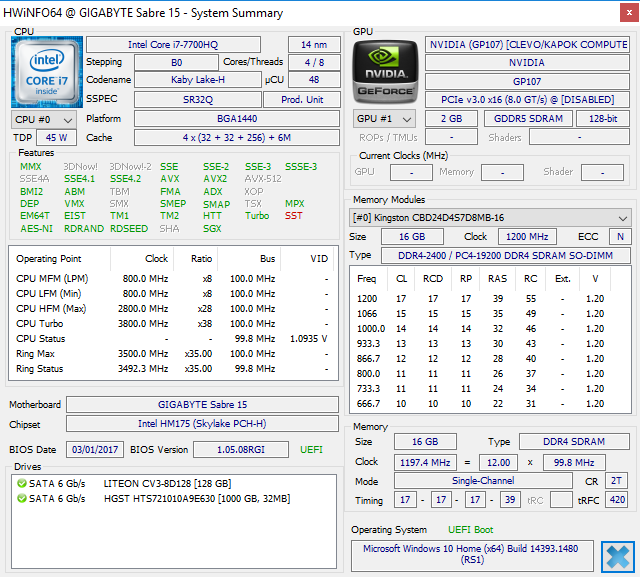
Task: Click the Windows 10 Home operating system field
Action: click(x=472, y=556)
